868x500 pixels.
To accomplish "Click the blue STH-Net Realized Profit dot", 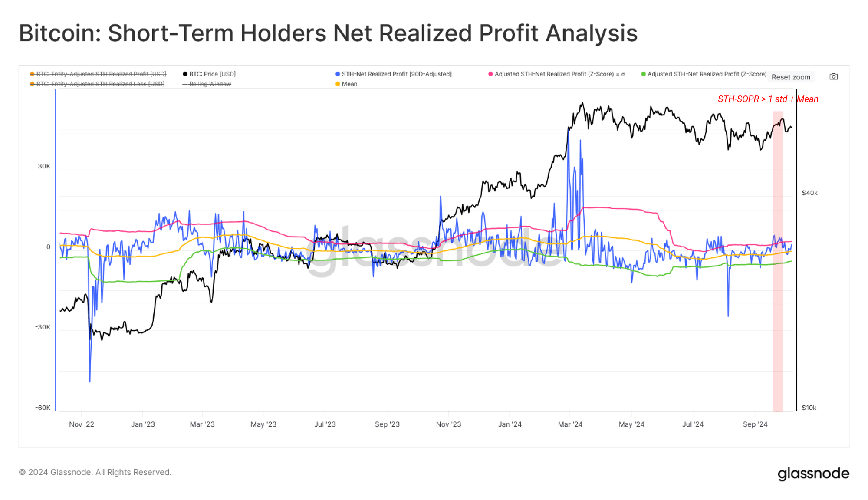I will pyautogui.click(x=338, y=74).
